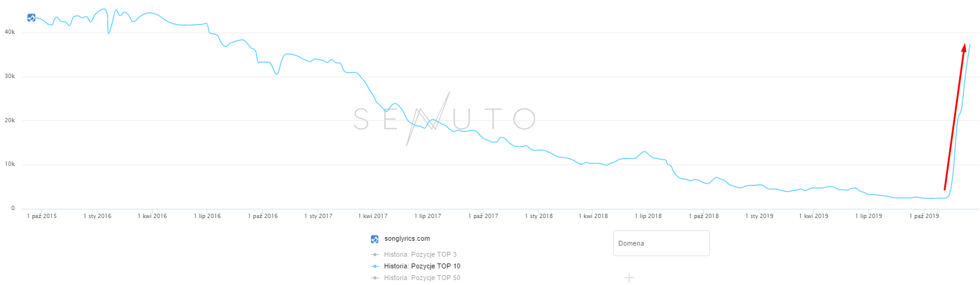Viewport: 980px width, 285px height.
Task: Click the 10k y-axis label
Action: tap(9, 165)
